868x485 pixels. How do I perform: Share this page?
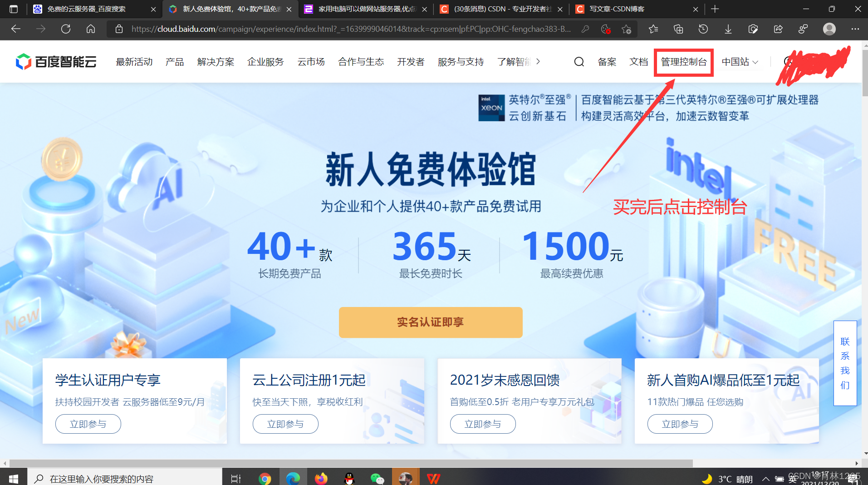(x=778, y=29)
